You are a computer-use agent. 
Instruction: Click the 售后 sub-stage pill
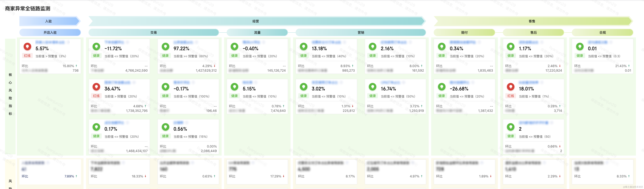(x=533, y=32)
